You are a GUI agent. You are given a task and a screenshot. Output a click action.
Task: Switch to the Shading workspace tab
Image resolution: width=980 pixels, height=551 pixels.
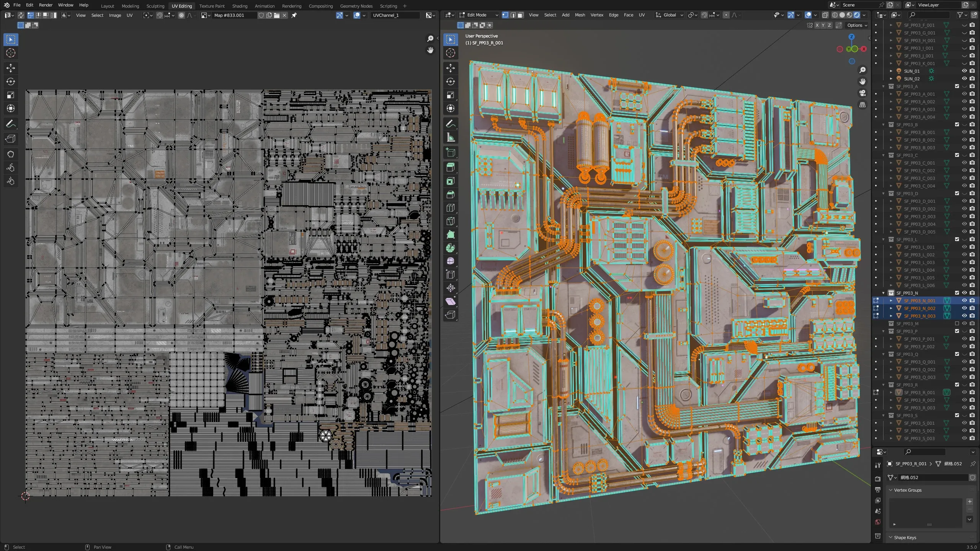click(x=240, y=6)
